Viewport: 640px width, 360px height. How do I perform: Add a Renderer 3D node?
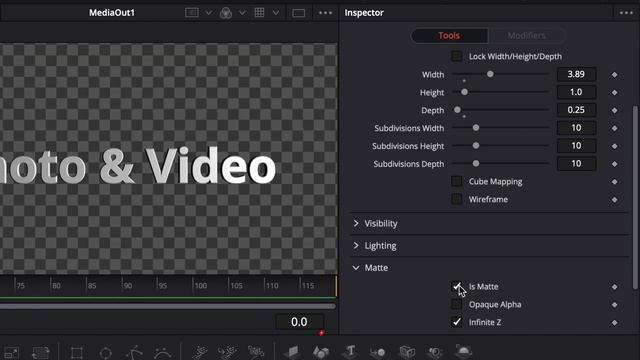tap(464, 351)
